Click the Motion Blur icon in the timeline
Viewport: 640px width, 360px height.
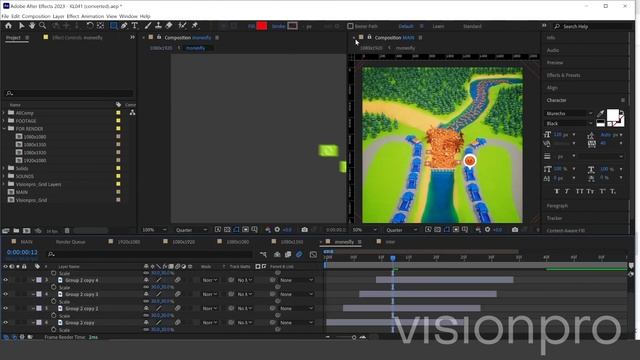[x=299, y=254]
